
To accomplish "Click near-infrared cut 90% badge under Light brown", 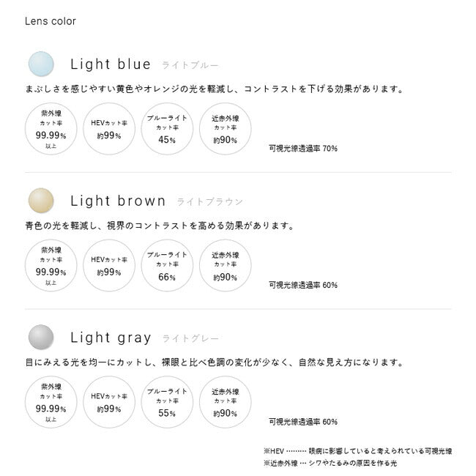I will pos(225,265).
